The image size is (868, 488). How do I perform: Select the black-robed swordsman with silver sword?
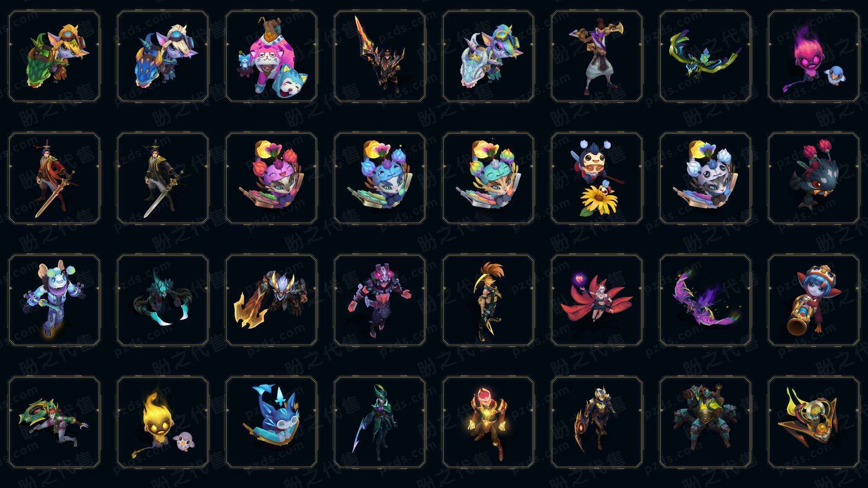163,178
